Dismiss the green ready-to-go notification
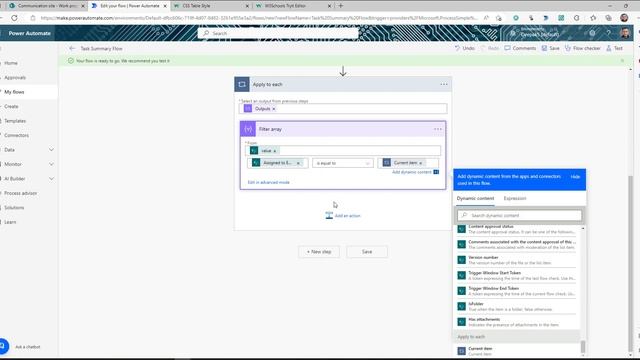 (x=622, y=61)
